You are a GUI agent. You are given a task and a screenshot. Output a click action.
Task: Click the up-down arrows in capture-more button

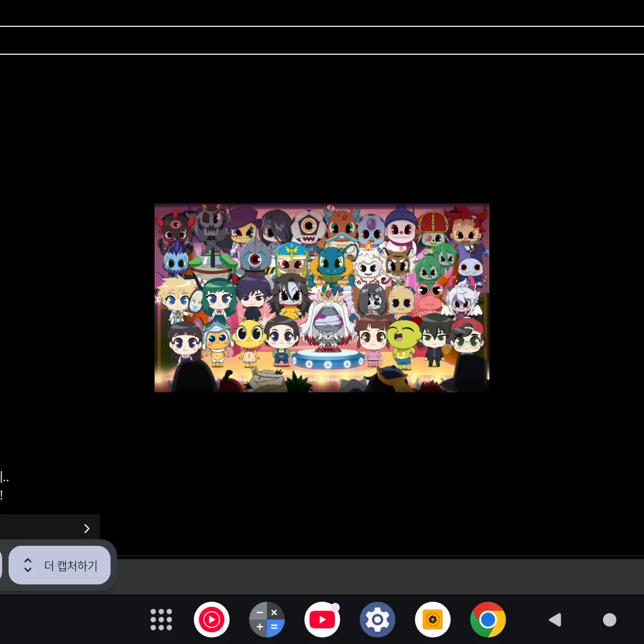point(28,565)
